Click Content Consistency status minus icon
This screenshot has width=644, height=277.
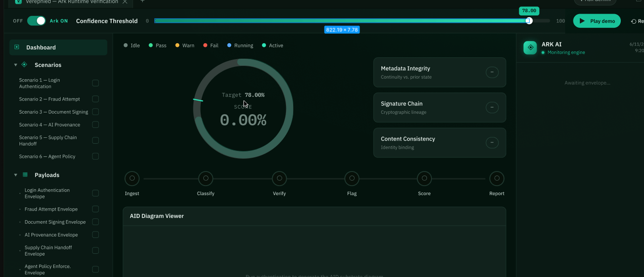492,143
